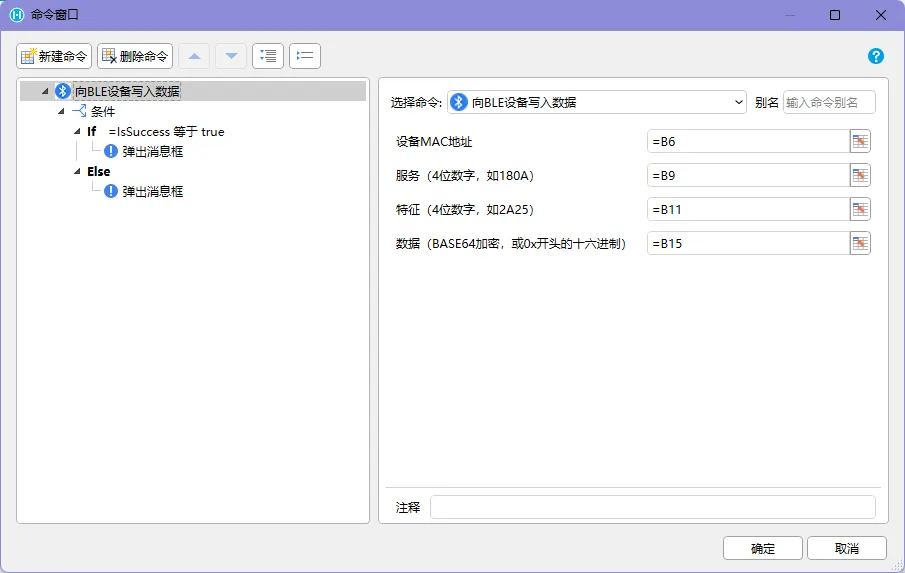
Task: Click the 服务 field containing =B9
Action: 748,175
